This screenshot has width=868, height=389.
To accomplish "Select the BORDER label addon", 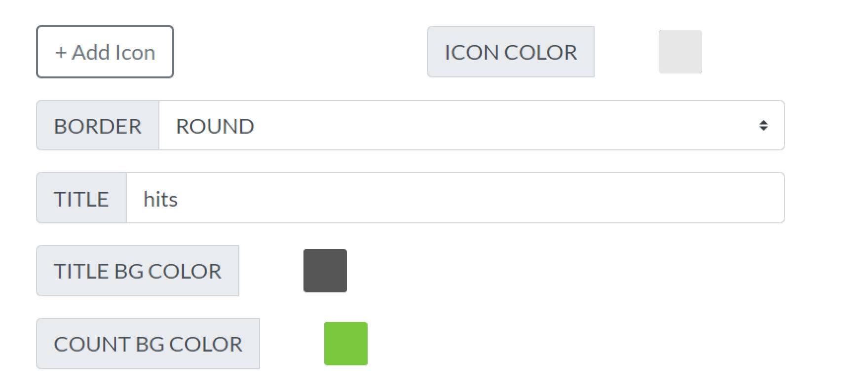I will coord(98,126).
